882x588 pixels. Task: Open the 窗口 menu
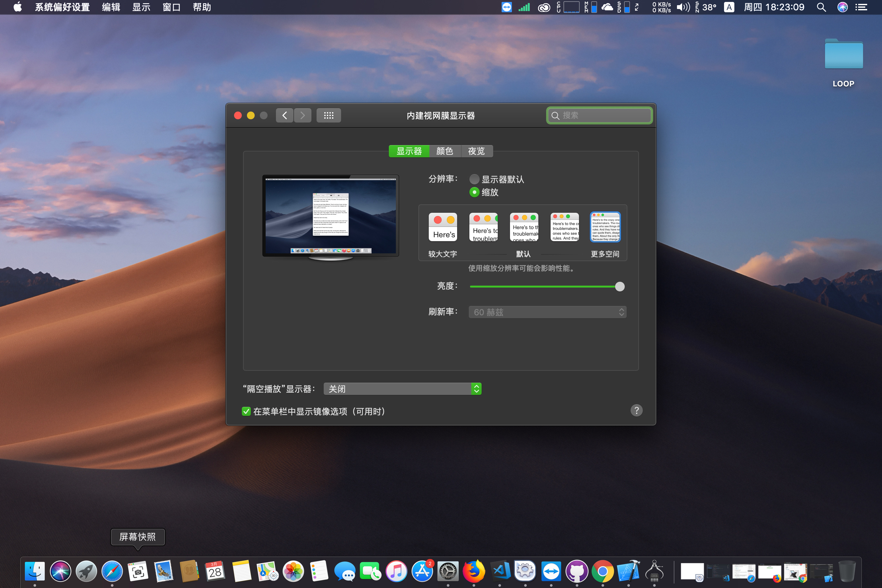pos(172,7)
